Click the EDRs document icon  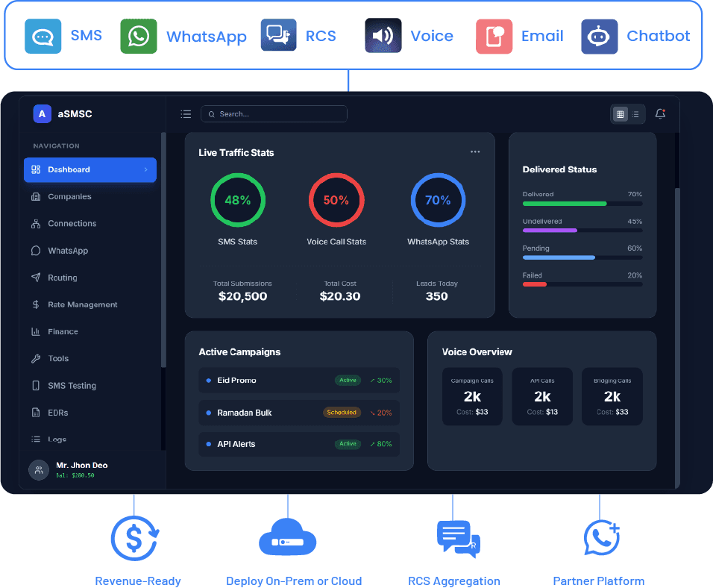pos(36,413)
